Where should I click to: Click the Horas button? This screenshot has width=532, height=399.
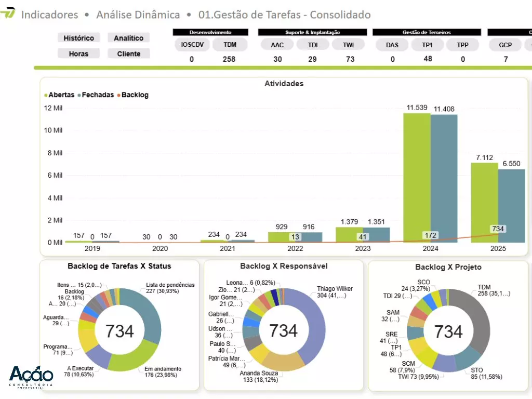coord(79,54)
